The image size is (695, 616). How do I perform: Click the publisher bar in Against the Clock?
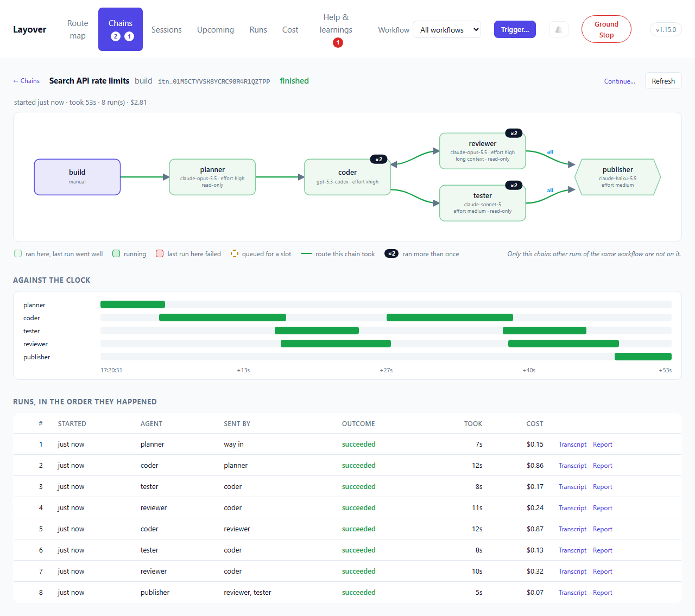coord(643,357)
